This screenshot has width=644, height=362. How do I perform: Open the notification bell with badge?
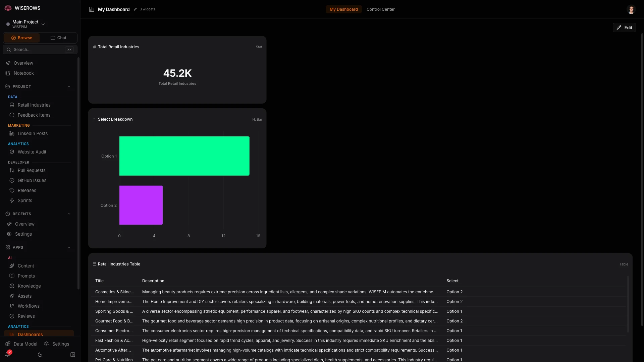click(x=7, y=354)
